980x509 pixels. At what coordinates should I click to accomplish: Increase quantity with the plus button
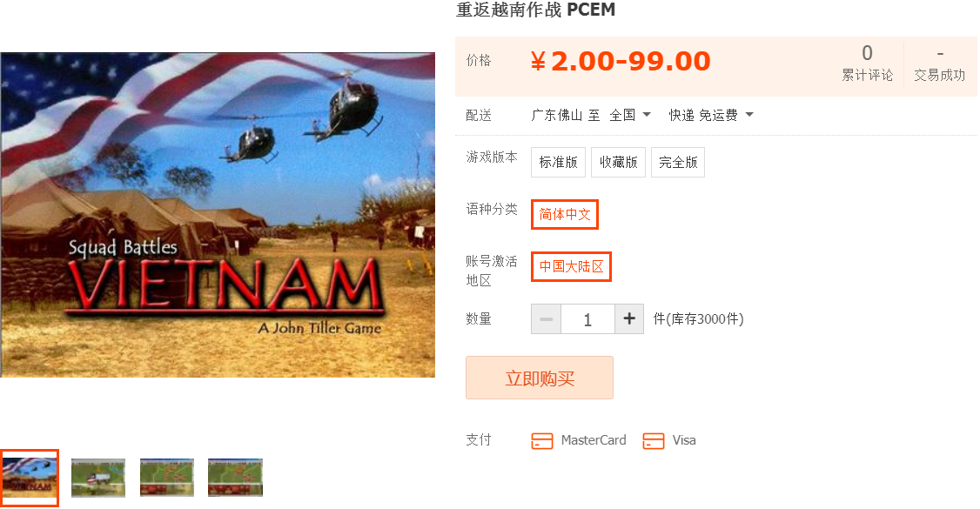pyautogui.click(x=629, y=319)
